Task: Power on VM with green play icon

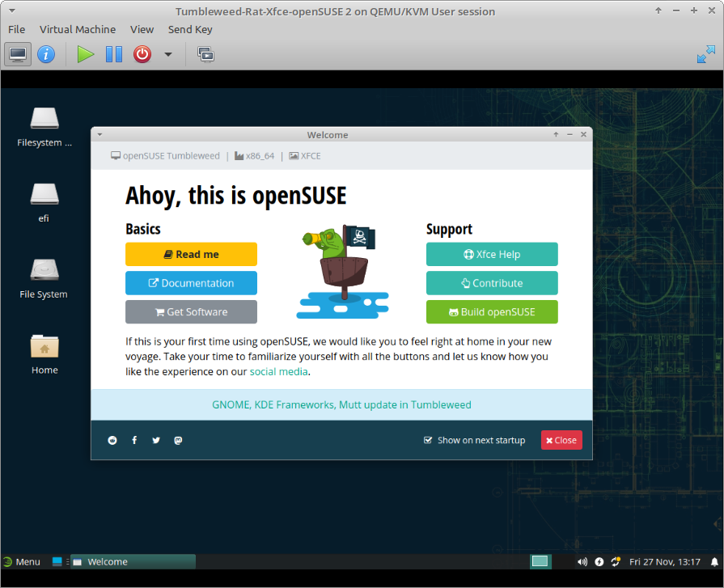Action: [85, 54]
